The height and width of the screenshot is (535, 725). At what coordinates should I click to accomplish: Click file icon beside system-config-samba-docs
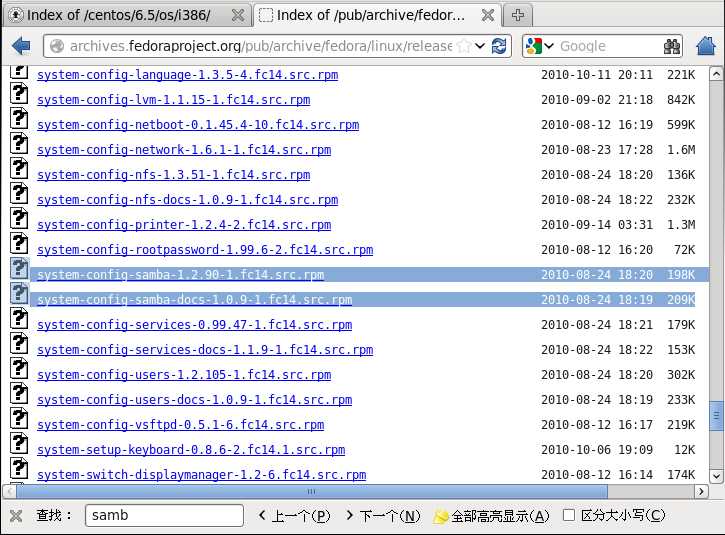click(x=19, y=293)
